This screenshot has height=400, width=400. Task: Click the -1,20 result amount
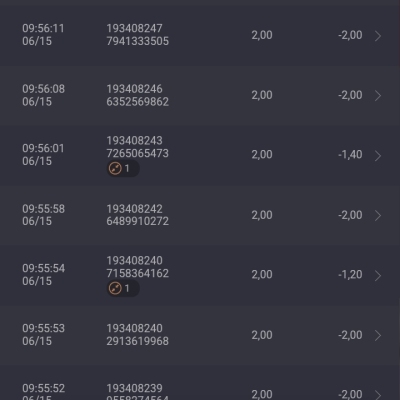coord(350,275)
